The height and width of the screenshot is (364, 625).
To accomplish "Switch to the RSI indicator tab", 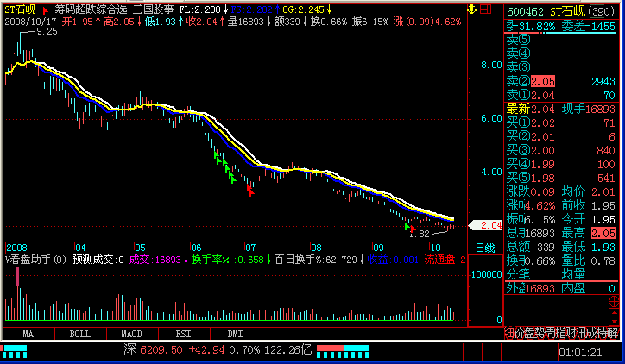I will (x=183, y=334).
